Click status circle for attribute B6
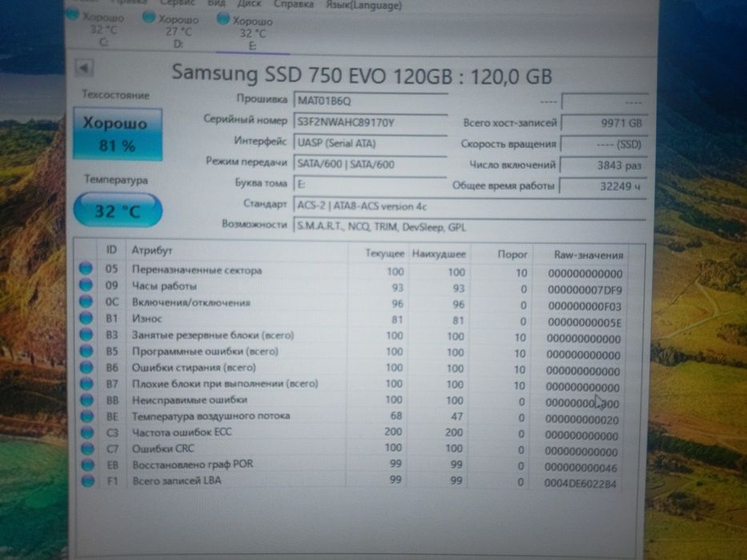Screen dimensions: 747x560 86,367
